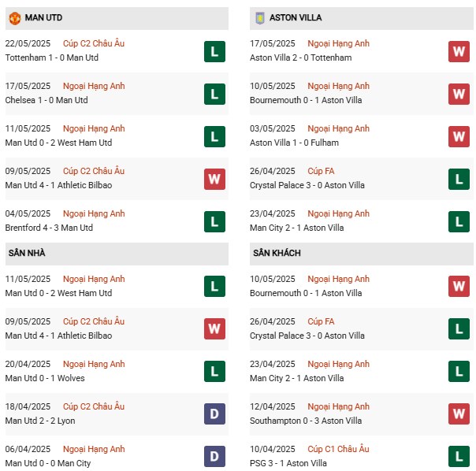
Task: Click the L badge for Tottenham 1 - 0 Man Utd
Action: coord(214,51)
